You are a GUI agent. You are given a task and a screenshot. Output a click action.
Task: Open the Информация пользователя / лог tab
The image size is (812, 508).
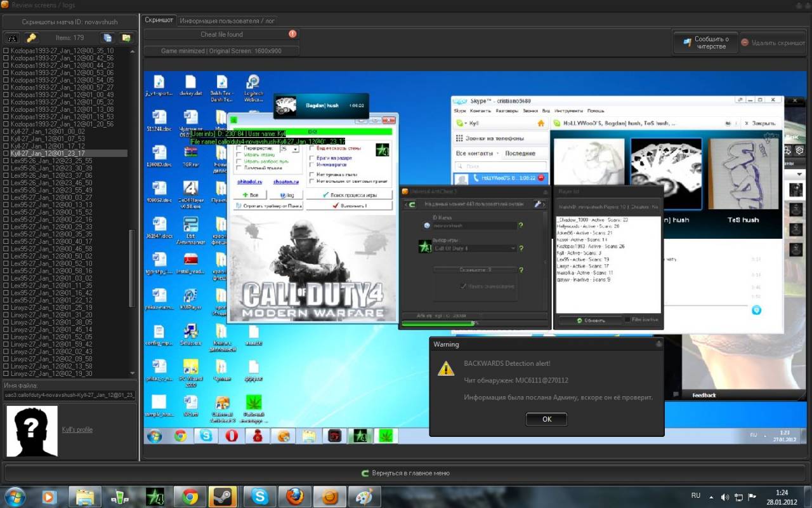[x=227, y=20]
